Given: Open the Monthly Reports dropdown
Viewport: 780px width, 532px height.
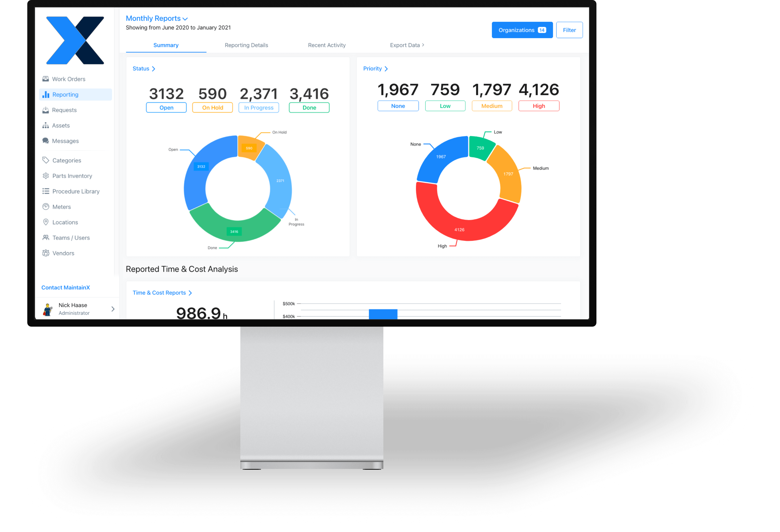Looking at the screenshot, I should [x=157, y=18].
